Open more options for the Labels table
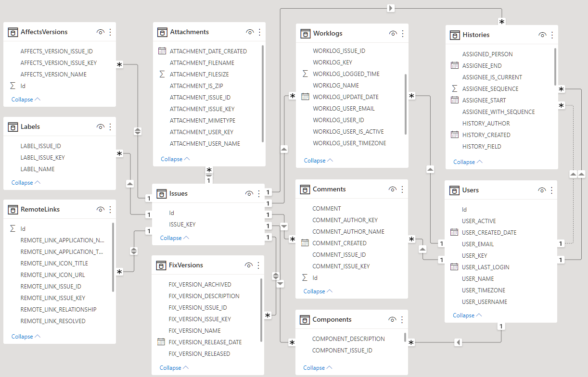 pos(110,126)
